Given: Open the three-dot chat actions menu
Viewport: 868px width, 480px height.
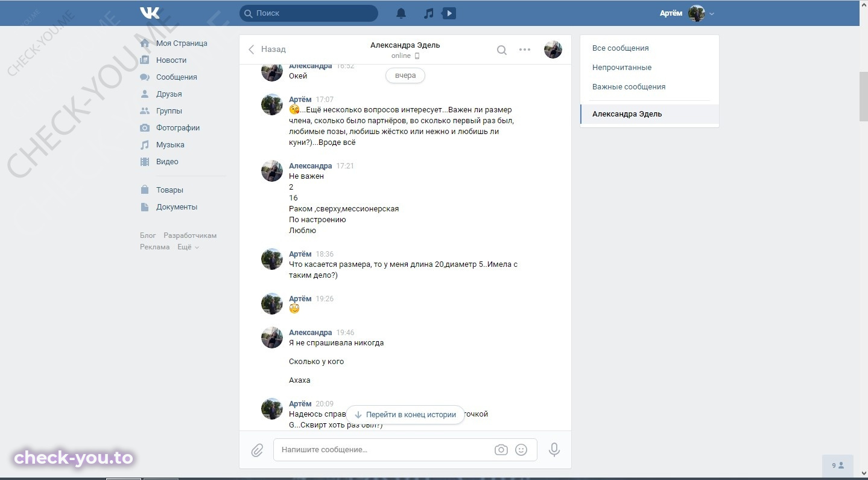Looking at the screenshot, I should (525, 50).
